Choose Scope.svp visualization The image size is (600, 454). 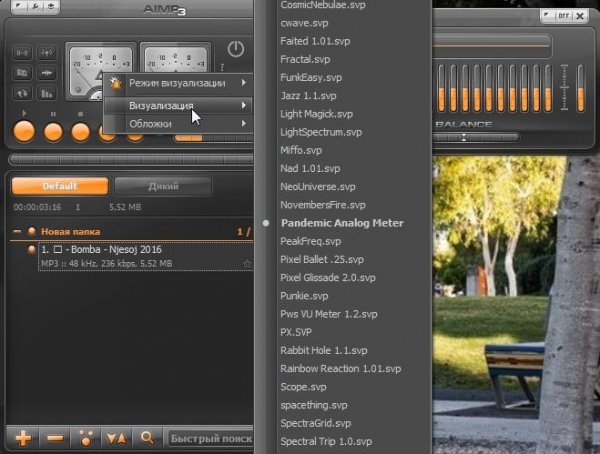point(303,387)
